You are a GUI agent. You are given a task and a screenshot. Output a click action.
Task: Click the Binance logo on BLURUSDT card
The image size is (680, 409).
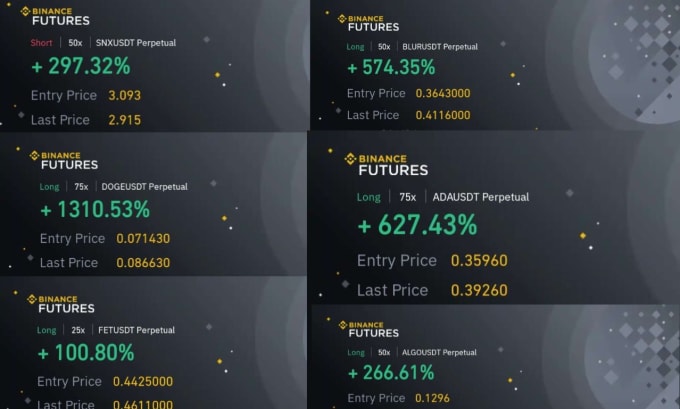(368, 23)
